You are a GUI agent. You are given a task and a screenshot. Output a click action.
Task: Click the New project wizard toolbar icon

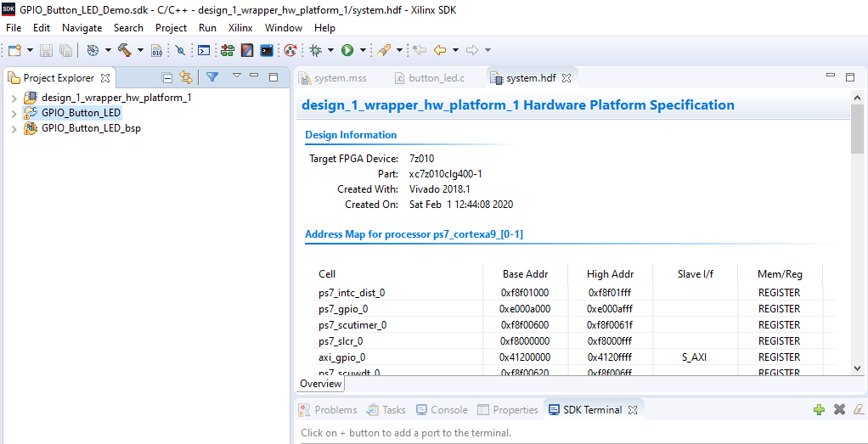coord(14,50)
